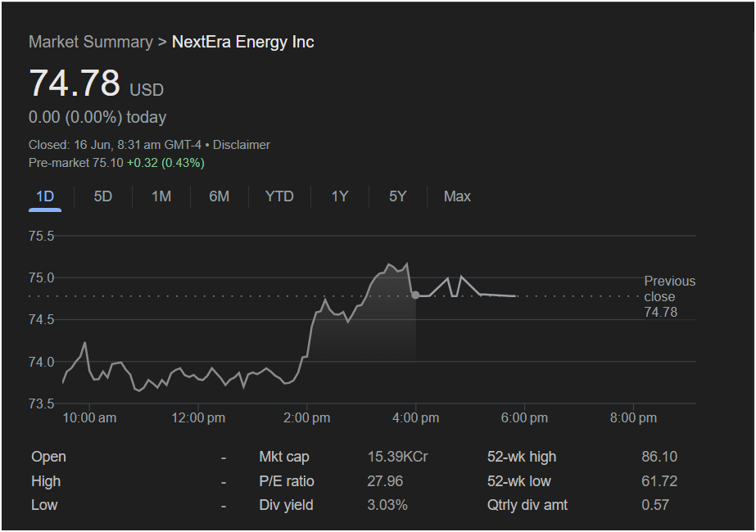The width and height of the screenshot is (756, 532).
Task: Click the Market Summary breadcrumb link
Action: [x=90, y=42]
